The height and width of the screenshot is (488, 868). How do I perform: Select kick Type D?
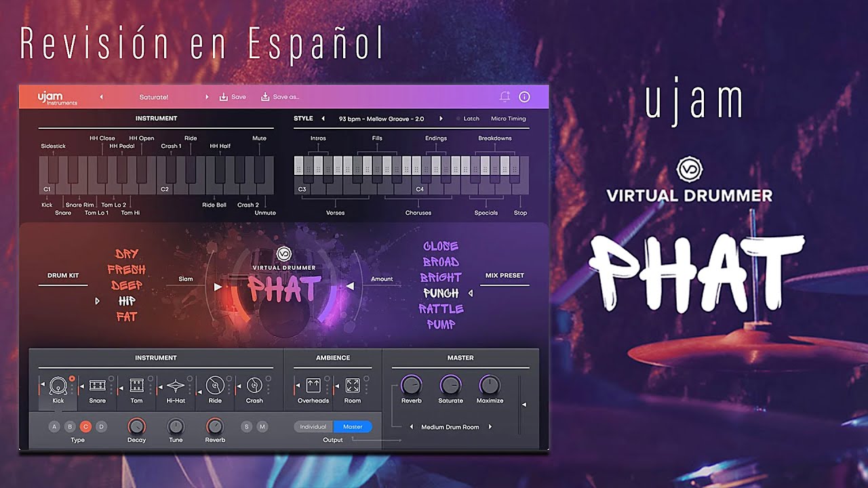tap(101, 426)
